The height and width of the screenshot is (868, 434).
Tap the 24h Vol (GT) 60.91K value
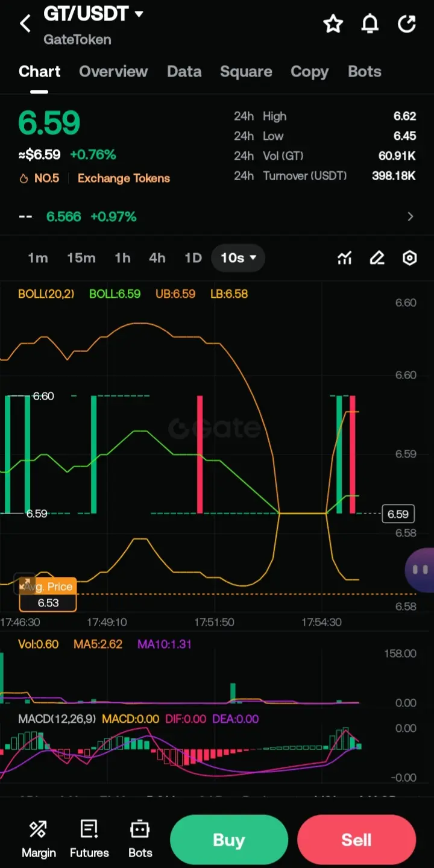397,156
